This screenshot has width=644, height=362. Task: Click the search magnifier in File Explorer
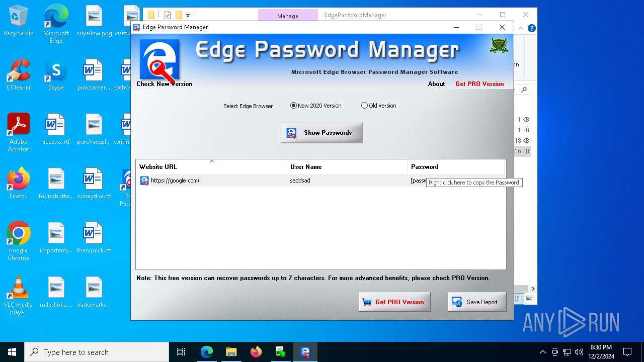(x=524, y=89)
